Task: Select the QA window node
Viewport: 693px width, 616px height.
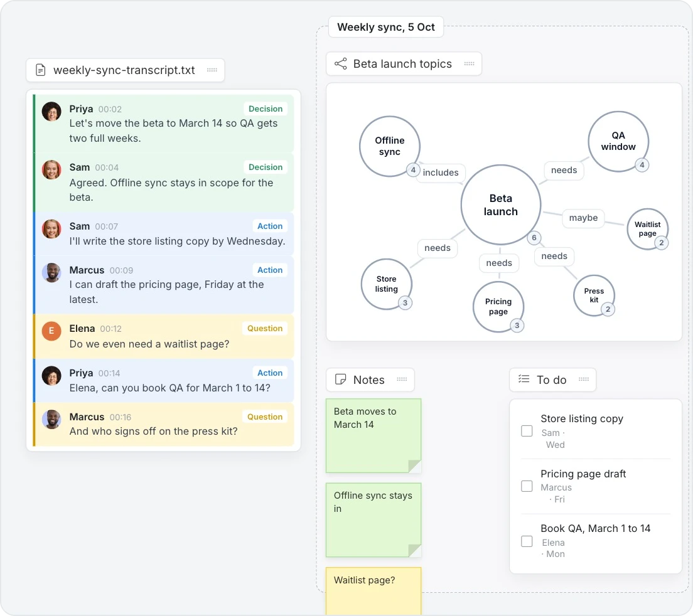Action: (x=618, y=141)
